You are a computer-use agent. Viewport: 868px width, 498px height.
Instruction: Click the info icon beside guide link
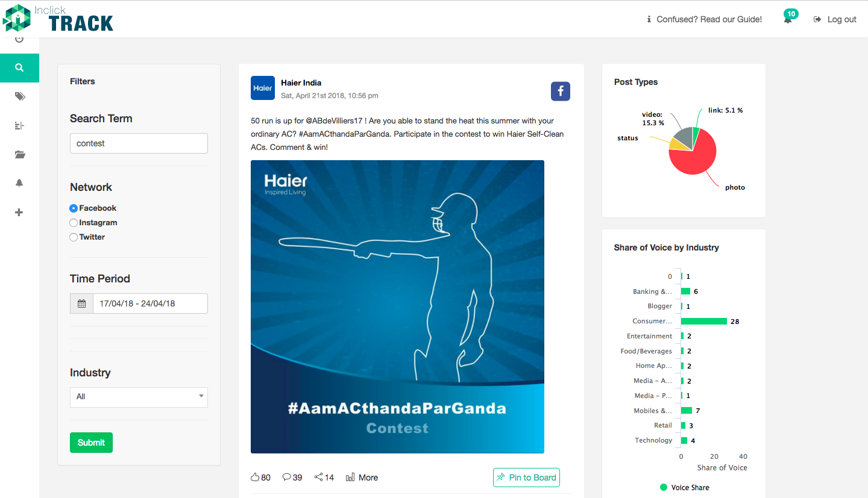649,19
